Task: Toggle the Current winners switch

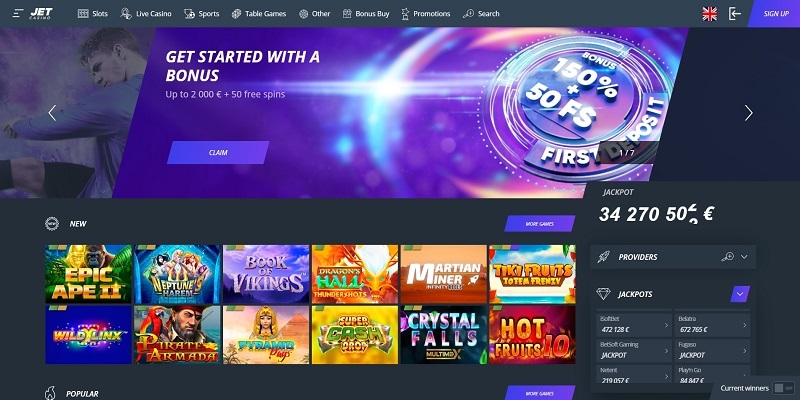Action: pos(784,388)
